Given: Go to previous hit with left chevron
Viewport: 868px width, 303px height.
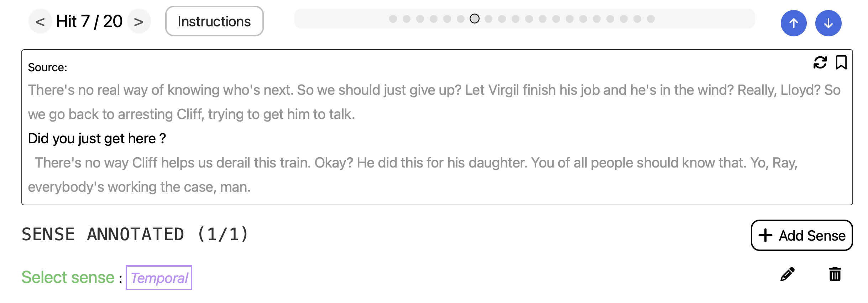Looking at the screenshot, I should 40,22.
